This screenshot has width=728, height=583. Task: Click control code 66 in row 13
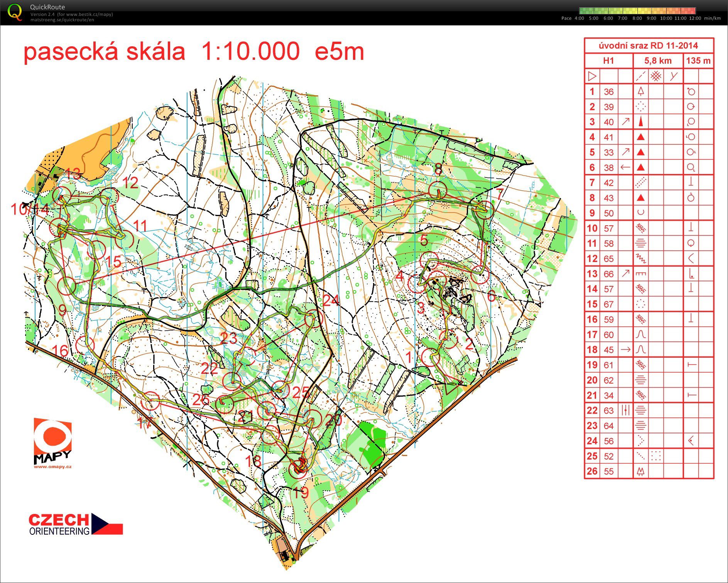coord(609,274)
